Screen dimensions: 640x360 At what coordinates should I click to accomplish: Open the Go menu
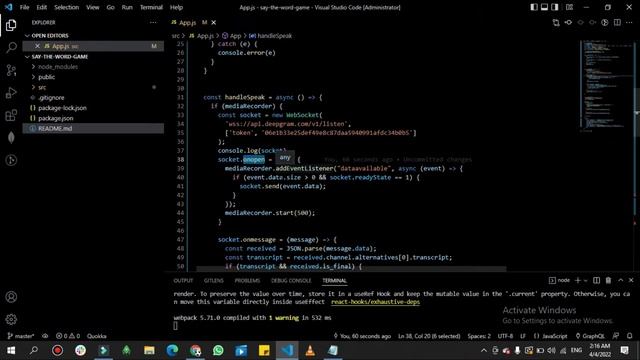111,7
